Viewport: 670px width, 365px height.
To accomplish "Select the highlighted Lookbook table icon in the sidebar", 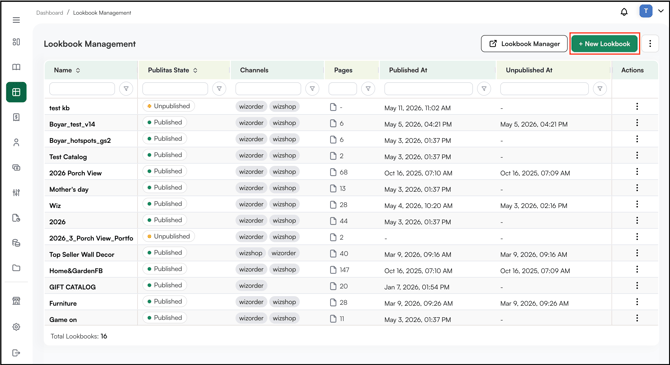I will 16,92.
